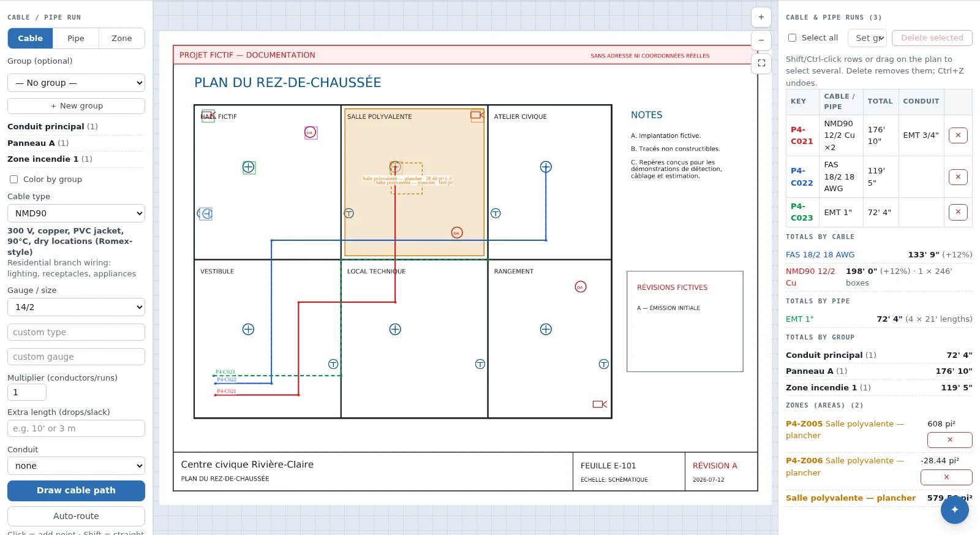Click the Auto-route button

(76, 516)
